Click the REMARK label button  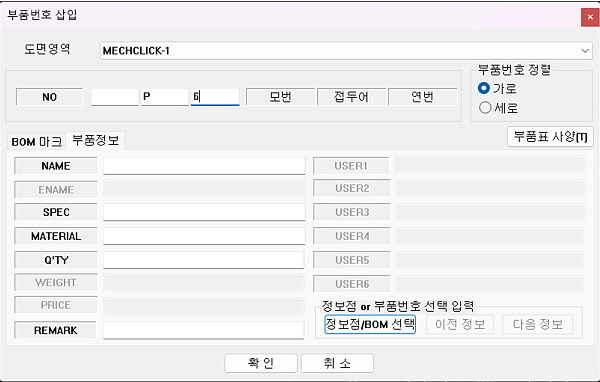click(x=56, y=330)
